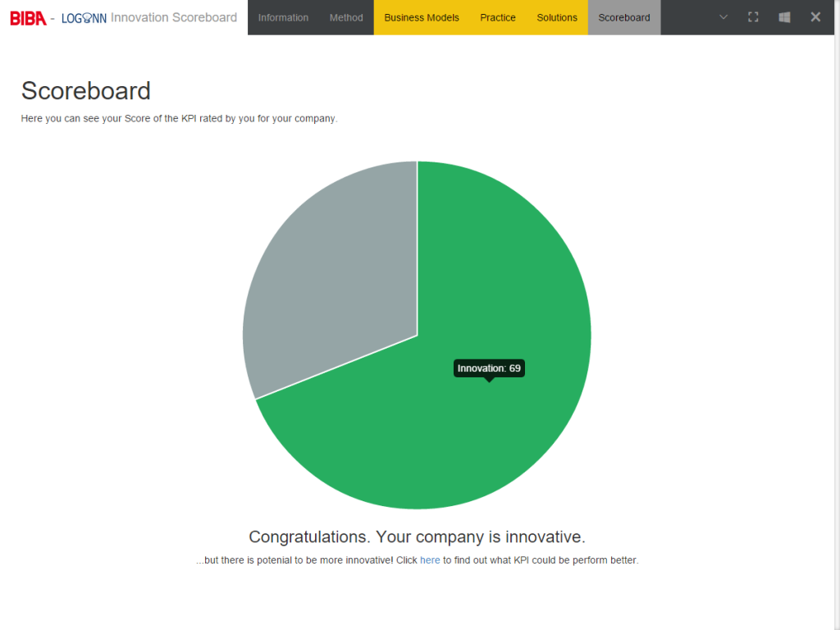Screen dimensions: 840x630
Task: Select the Scoreboard tab
Action: coord(623,17)
